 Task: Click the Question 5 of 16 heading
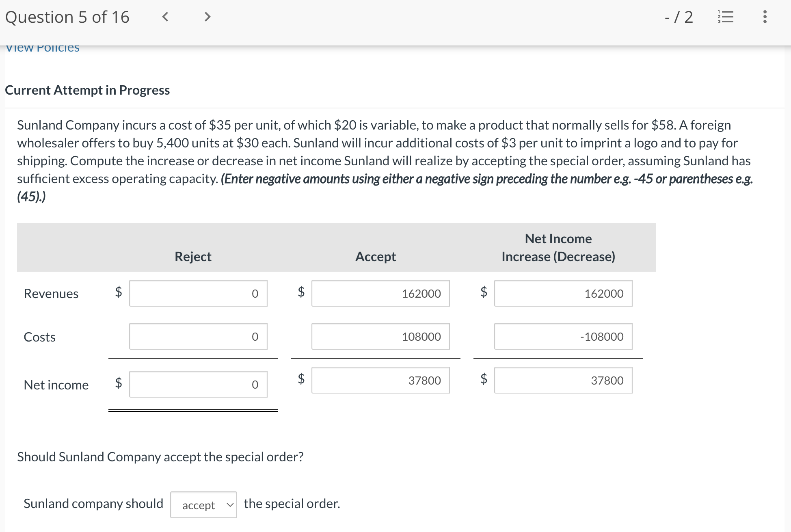click(x=67, y=17)
